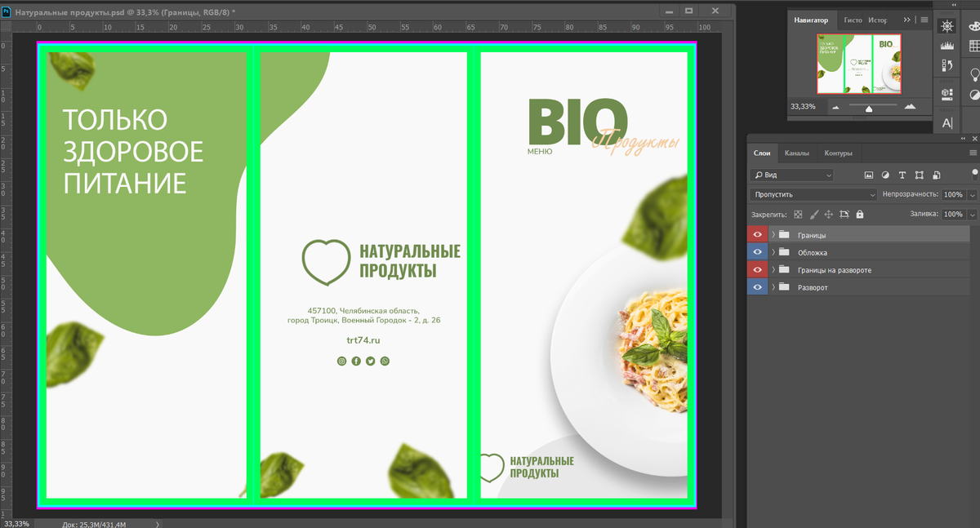Lock transparent pixels checkerboard icon
This screenshot has height=528, width=980.
click(798, 214)
